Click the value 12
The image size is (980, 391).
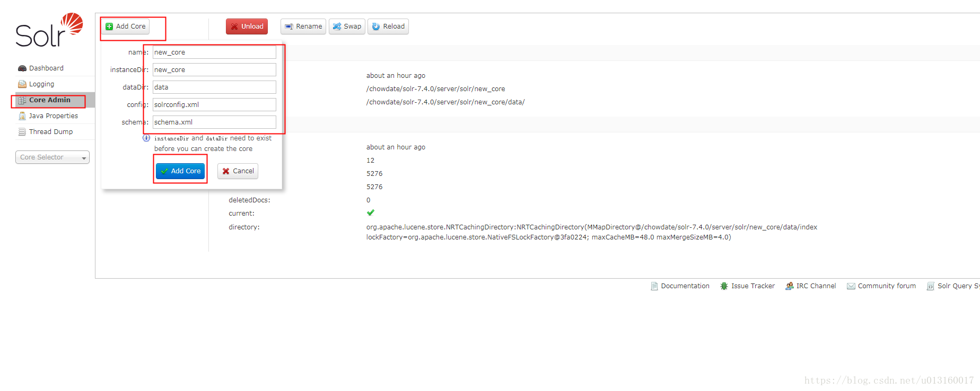tap(370, 161)
